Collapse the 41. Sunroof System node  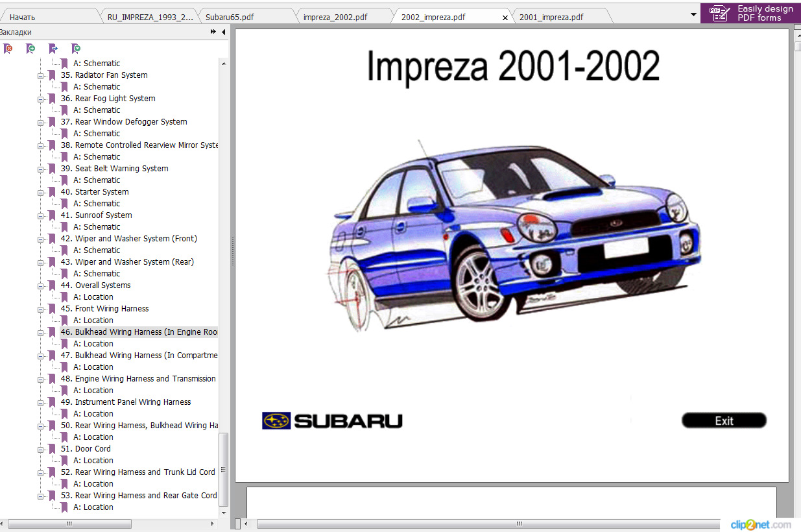pos(41,216)
